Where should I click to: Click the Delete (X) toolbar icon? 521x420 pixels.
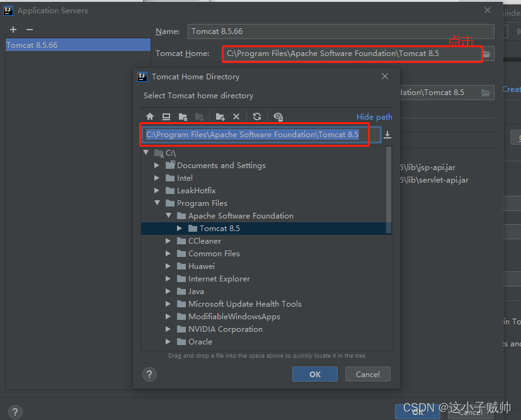[236, 116]
